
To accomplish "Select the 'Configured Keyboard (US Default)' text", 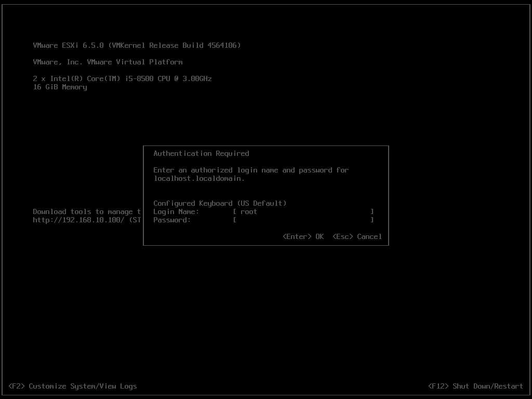I will pos(220,203).
